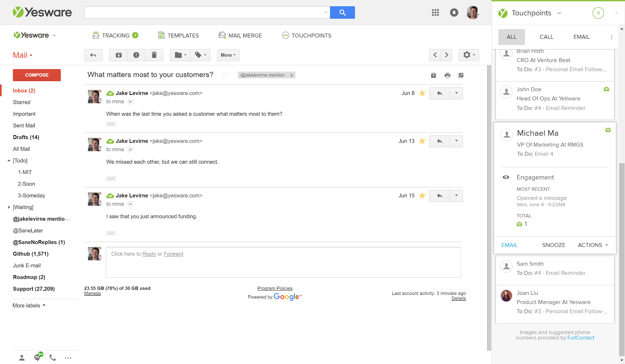This screenshot has width=625, height=364.
Task: Remove the @jakelevirne mention label
Action: click(291, 75)
